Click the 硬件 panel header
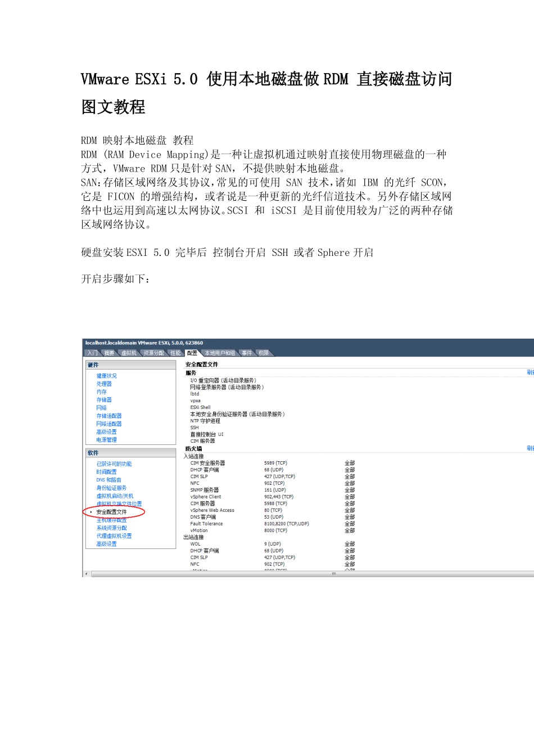This screenshot has width=534, height=756. pyautogui.click(x=131, y=365)
